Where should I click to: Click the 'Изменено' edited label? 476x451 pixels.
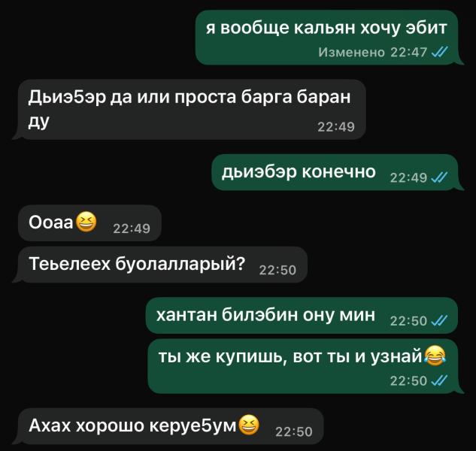[x=351, y=52]
